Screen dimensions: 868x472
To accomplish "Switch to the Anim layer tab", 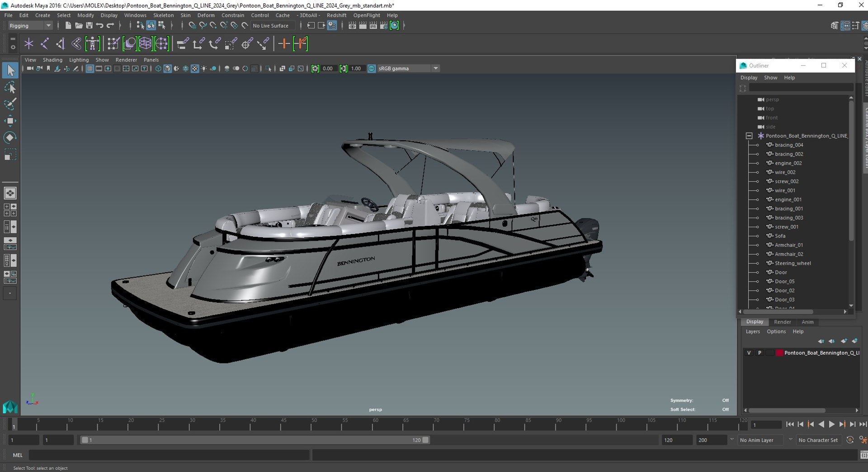I will (807, 322).
